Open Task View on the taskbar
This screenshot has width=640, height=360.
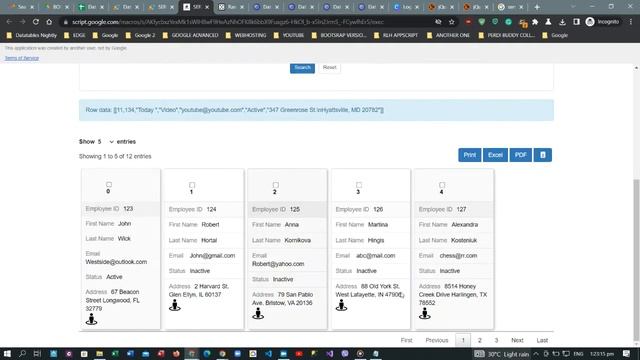[x=37, y=353]
